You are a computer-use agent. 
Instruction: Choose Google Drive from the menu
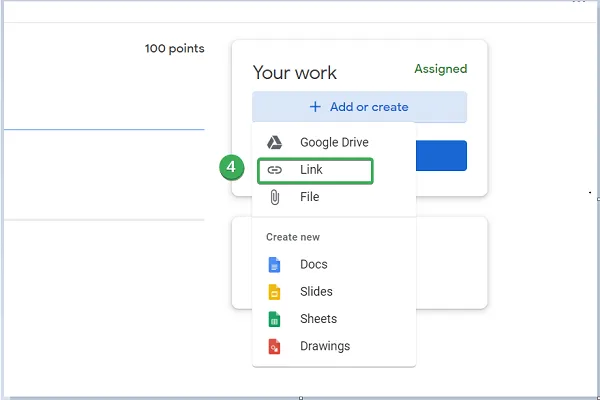click(334, 142)
